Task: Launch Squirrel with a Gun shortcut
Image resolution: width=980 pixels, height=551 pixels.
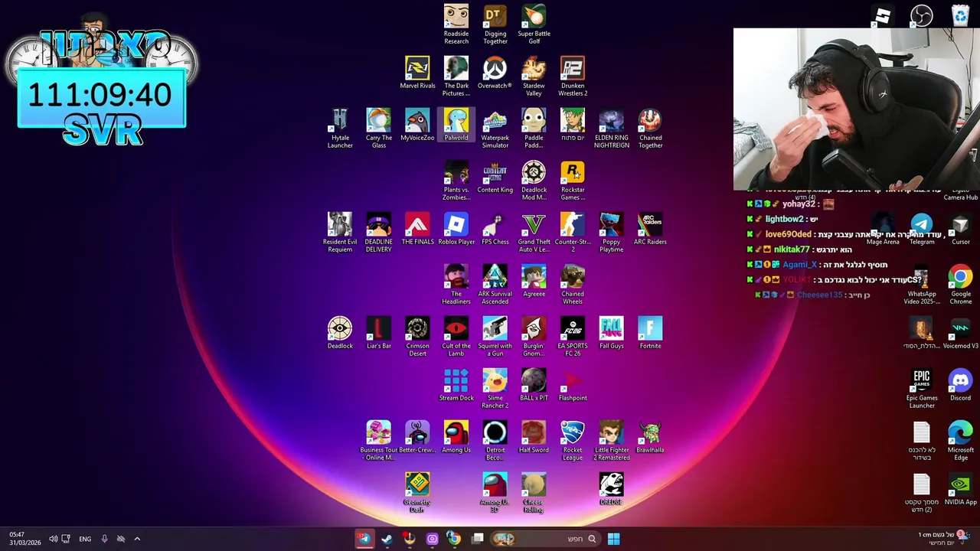Action: point(495,337)
